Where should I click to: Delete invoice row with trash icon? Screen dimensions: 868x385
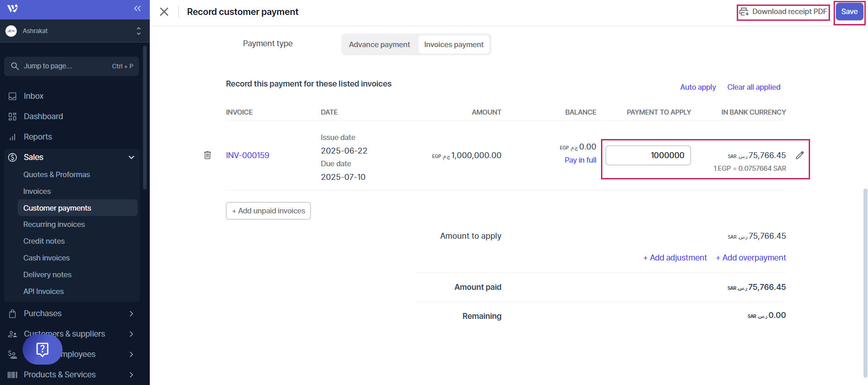click(x=207, y=155)
